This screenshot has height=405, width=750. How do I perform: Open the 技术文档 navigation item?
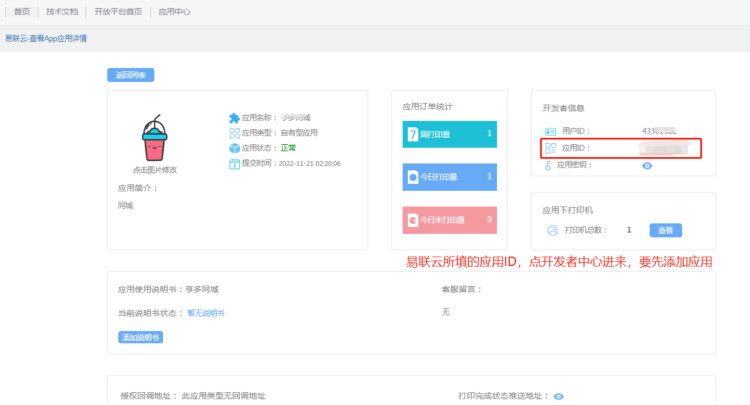pyautogui.click(x=61, y=12)
